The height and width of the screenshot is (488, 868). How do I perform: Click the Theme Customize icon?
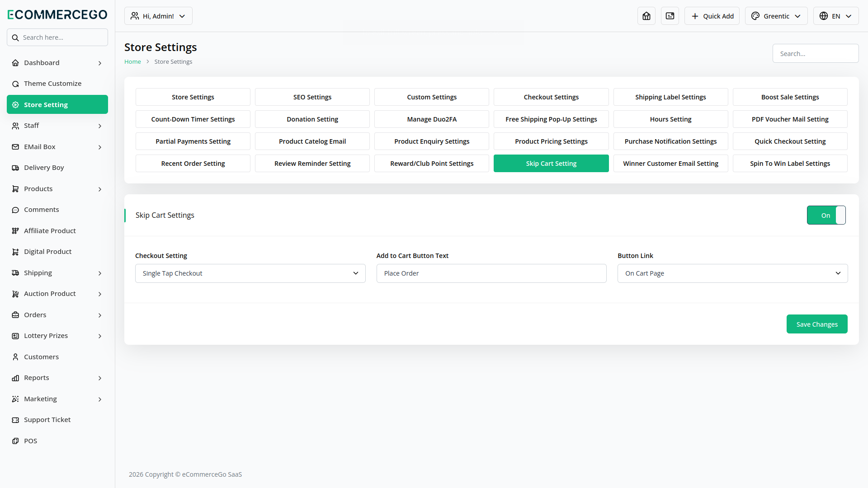tap(15, 84)
